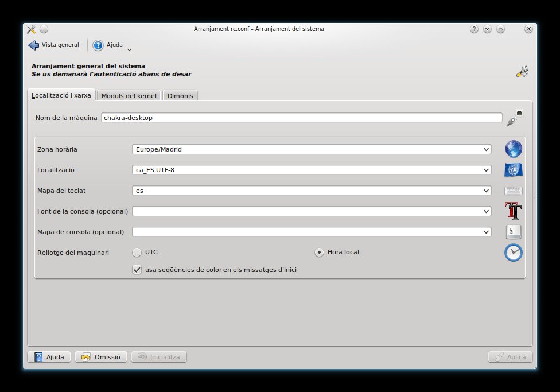This screenshot has height=392, width=560.
Task: Click into the Nom de la màquina field
Action: 301,118
